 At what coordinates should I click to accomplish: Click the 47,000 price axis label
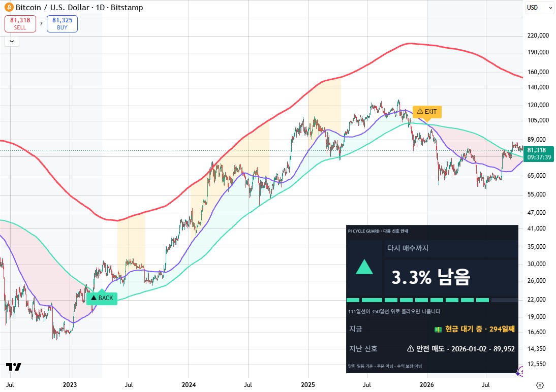[538, 213]
